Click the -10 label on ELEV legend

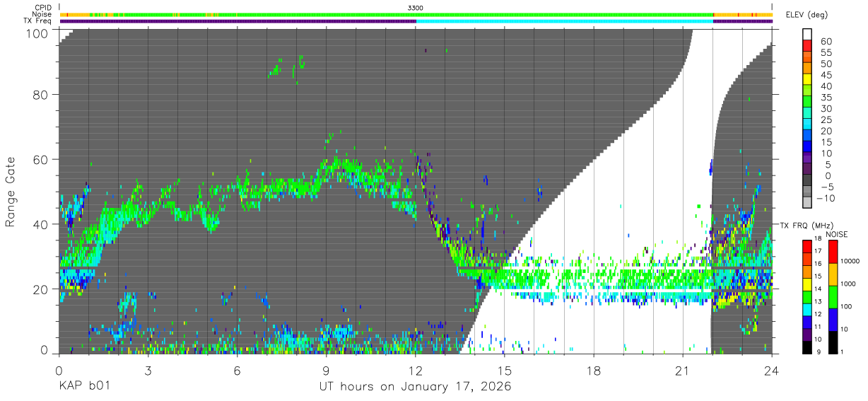(x=825, y=198)
